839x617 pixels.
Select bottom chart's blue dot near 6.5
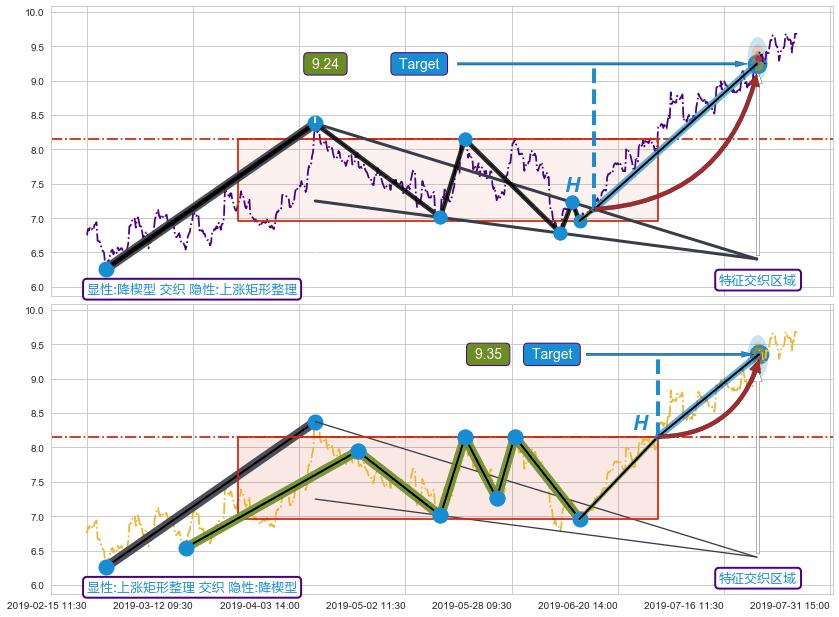click(186, 548)
